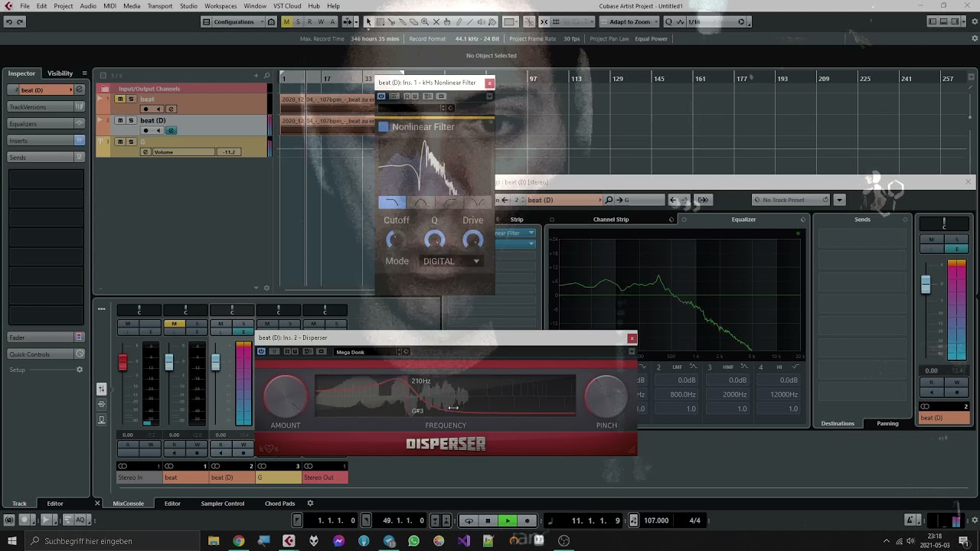
Task: Click the Windows Start button
Action: tap(11, 541)
